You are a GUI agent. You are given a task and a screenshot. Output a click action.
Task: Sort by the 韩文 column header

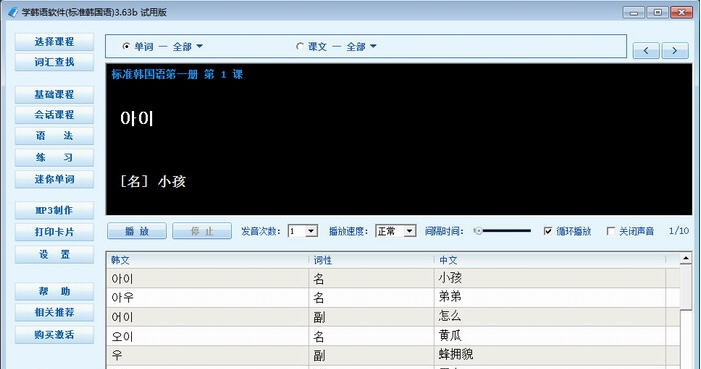(207, 260)
